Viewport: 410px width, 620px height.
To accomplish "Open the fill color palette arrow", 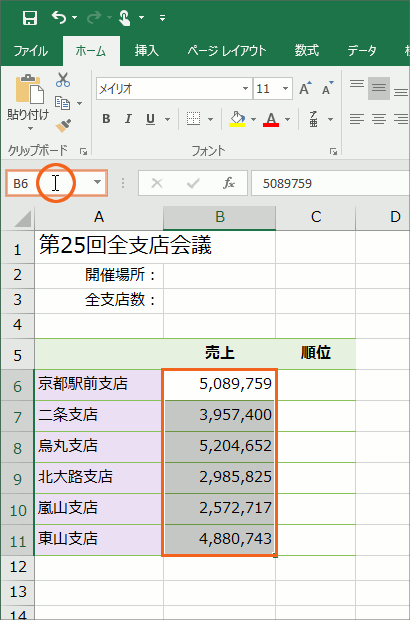I will click(x=253, y=119).
